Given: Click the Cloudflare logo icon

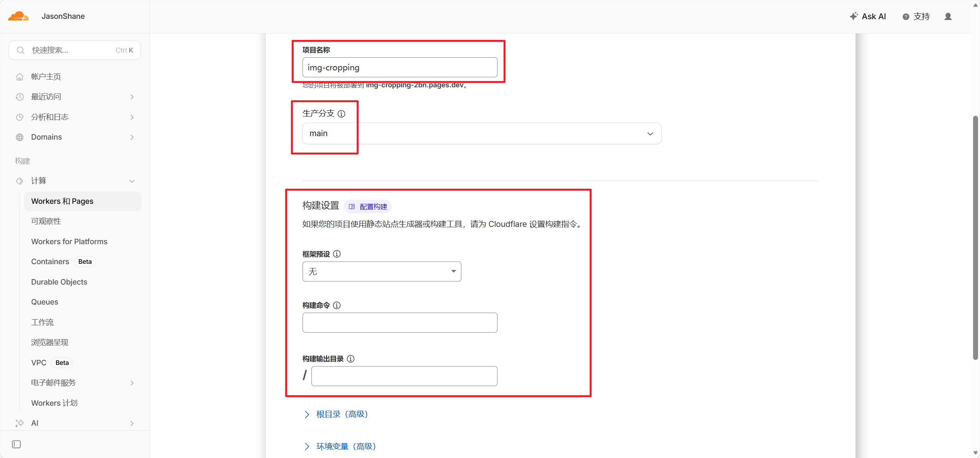Looking at the screenshot, I should click(18, 16).
